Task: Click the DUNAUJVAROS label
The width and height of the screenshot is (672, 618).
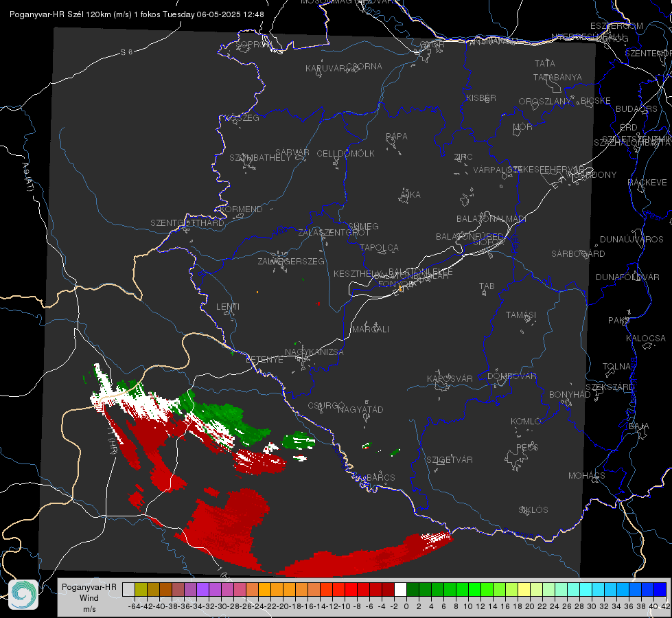Action: click(x=632, y=240)
